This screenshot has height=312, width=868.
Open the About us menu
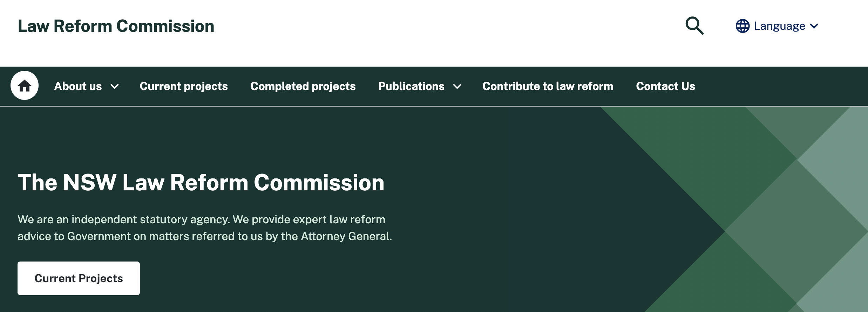[78, 86]
